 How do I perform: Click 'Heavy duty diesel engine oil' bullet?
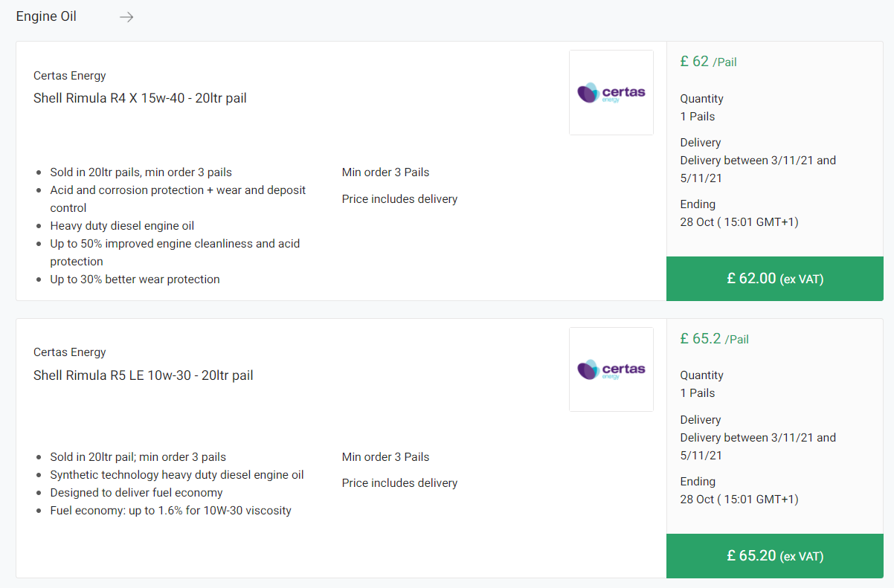[x=122, y=226]
